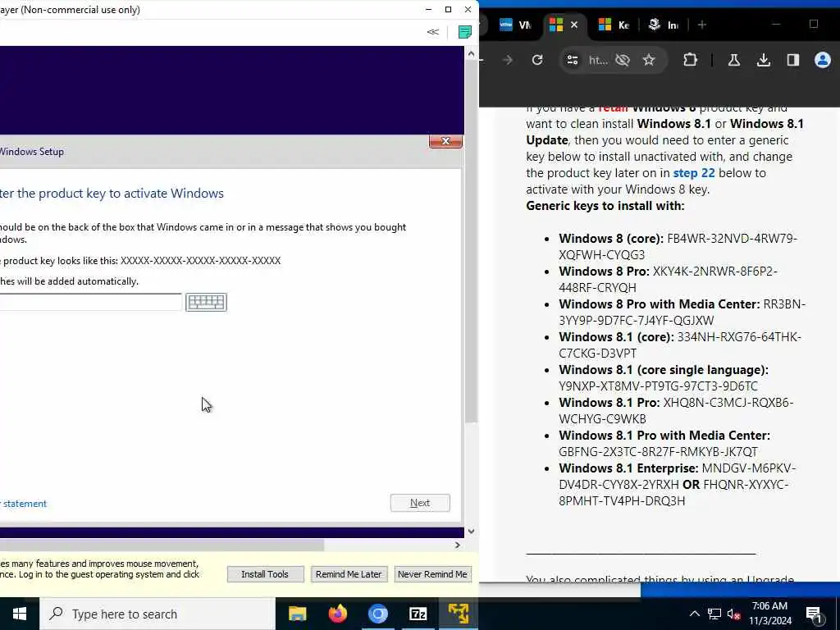Open the network tray icon
The height and width of the screenshot is (630, 840).
click(x=714, y=614)
